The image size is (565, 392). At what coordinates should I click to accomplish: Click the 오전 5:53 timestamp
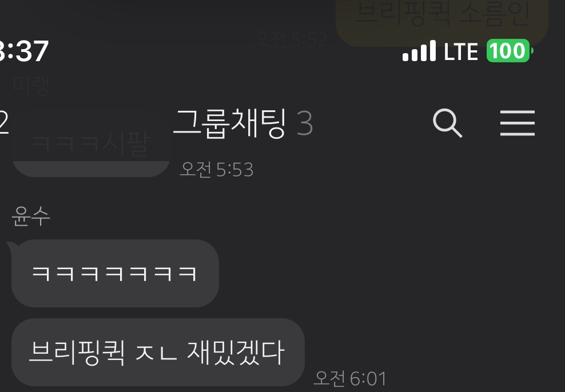[217, 169]
